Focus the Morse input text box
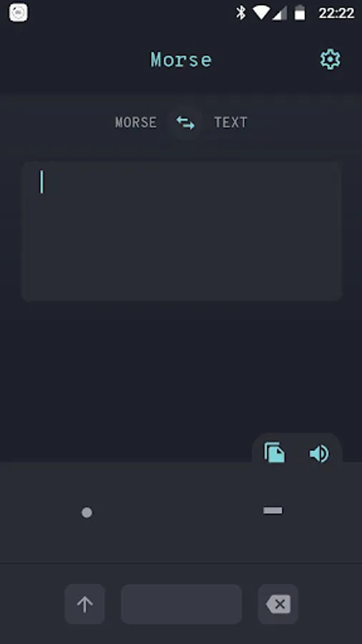This screenshot has width=362, height=644. click(182, 231)
